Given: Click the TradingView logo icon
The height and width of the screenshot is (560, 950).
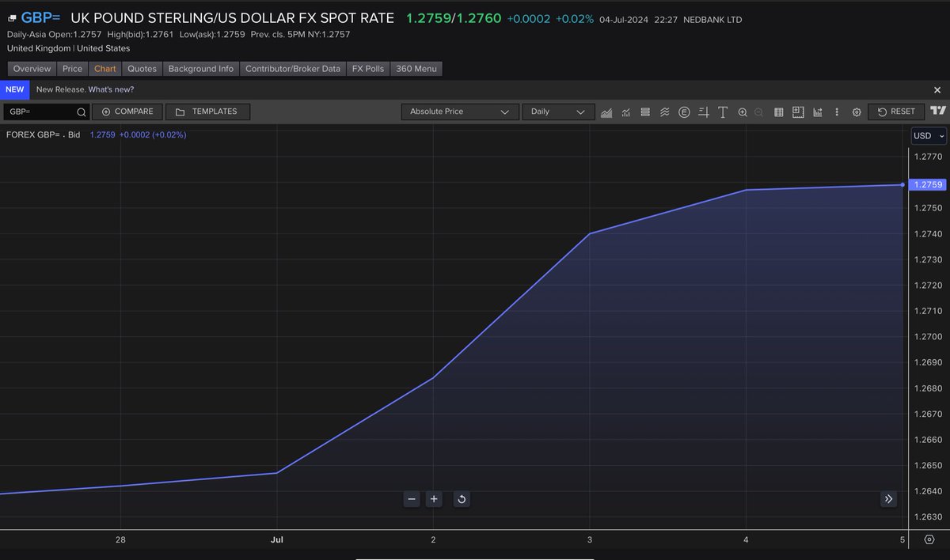Looking at the screenshot, I should tap(938, 112).
